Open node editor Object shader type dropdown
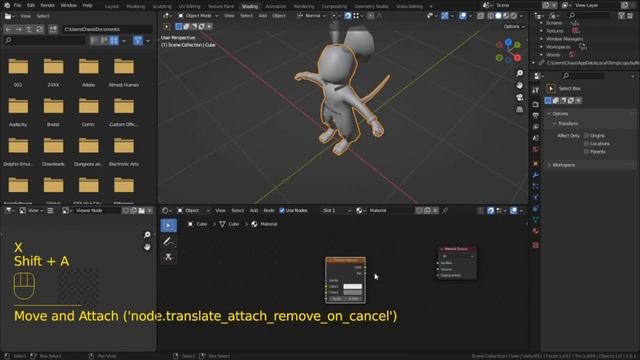Viewport: 640px width, 360px height. click(193, 211)
